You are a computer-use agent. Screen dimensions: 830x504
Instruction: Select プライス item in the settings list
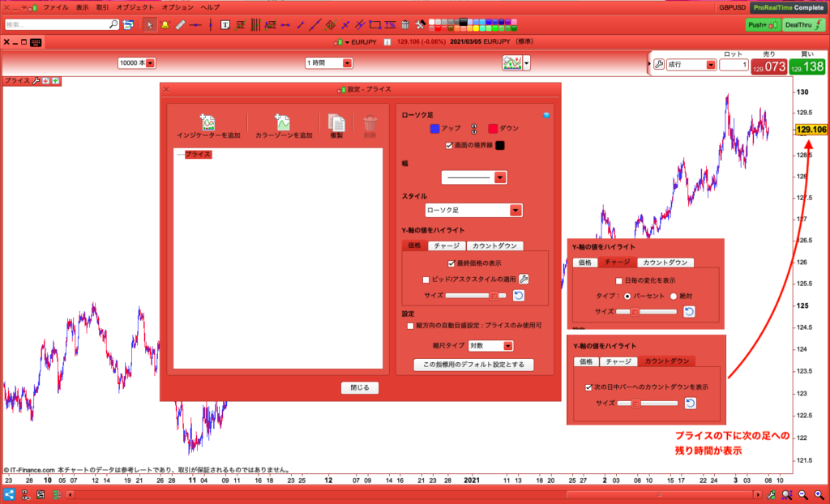[x=198, y=155]
